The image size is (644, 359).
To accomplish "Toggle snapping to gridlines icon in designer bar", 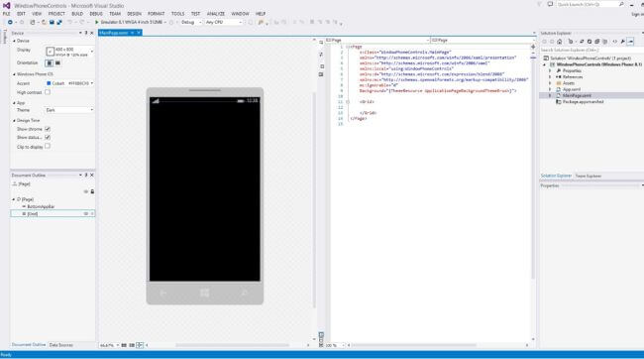I will click(132, 345).
